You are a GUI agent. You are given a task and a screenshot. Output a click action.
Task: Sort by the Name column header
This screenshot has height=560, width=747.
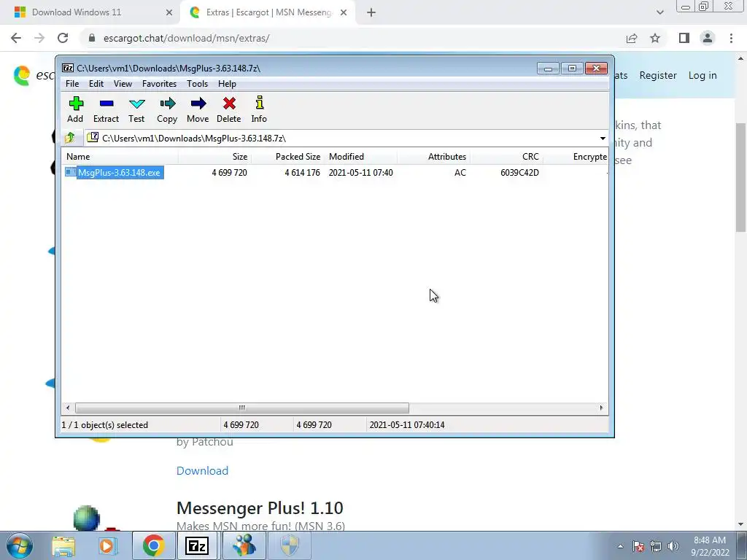(x=120, y=157)
